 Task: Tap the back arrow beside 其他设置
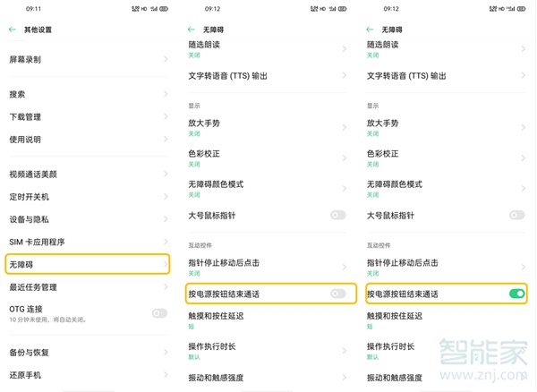[x=13, y=30]
